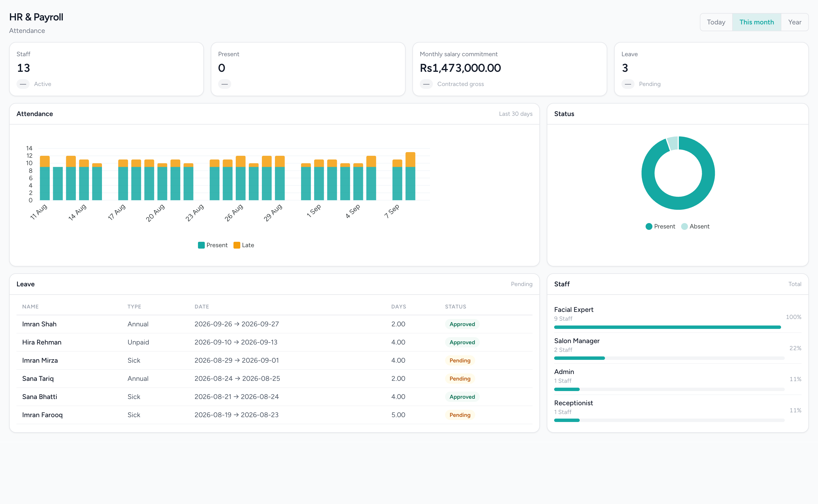
Task: Click the dash badge beside Contracted gross
Action: 426,84
